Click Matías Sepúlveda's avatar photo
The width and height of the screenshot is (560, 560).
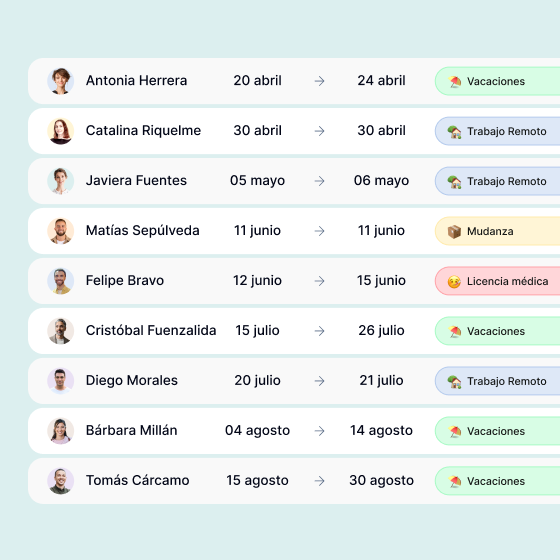pyautogui.click(x=61, y=231)
